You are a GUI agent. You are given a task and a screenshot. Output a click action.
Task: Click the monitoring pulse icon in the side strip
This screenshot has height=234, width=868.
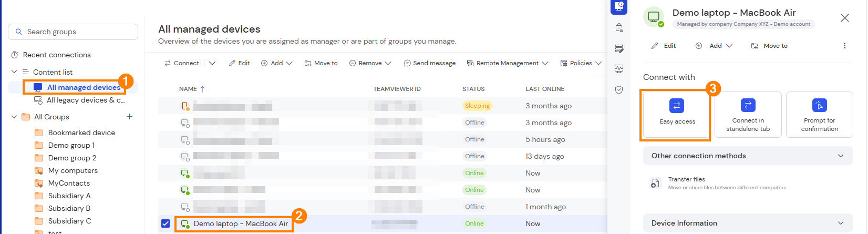619,69
